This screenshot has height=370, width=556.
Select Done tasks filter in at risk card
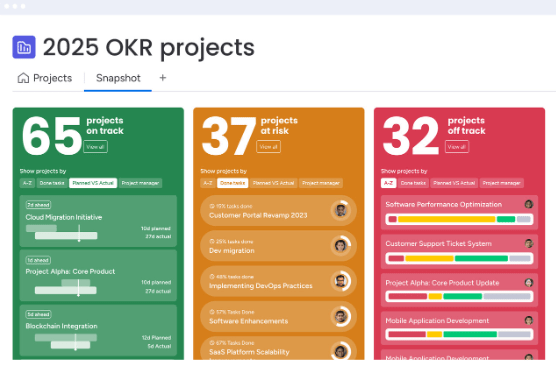[x=233, y=183]
